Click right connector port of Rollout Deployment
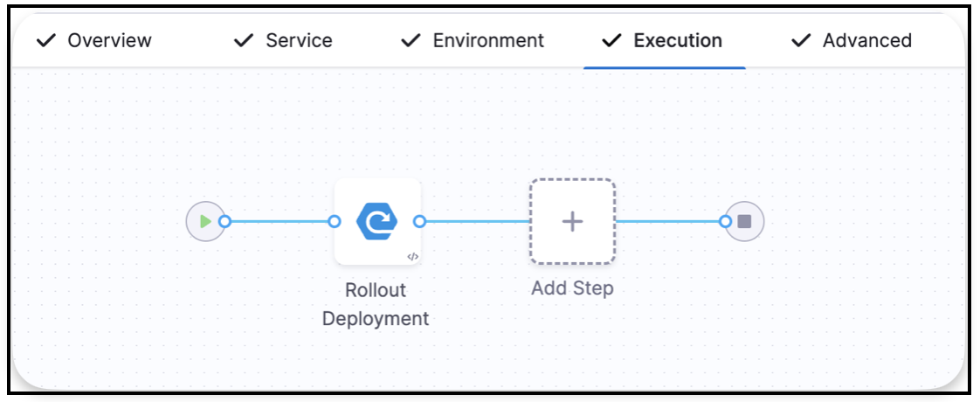The width and height of the screenshot is (980, 402). [419, 222]
